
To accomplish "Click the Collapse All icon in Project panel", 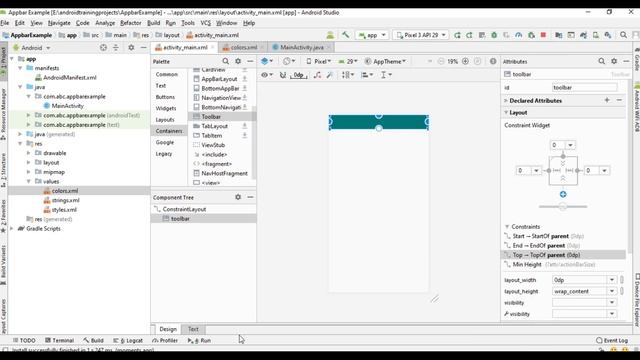I will 116,48.
